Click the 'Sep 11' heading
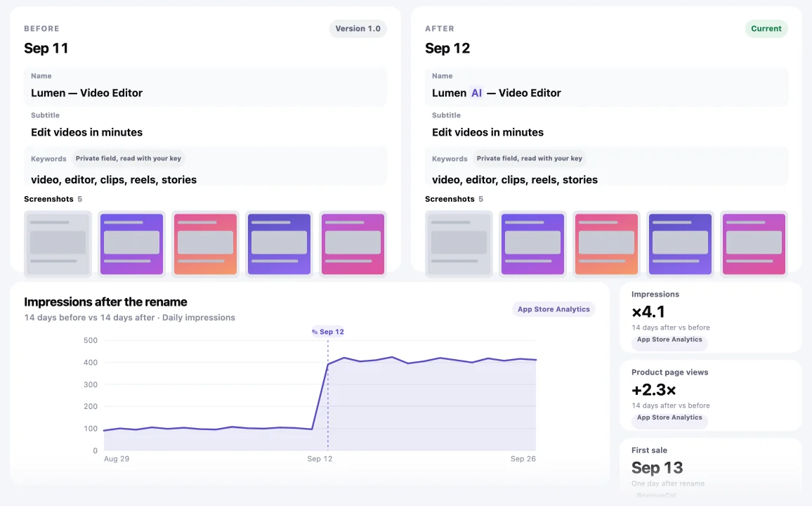The height and width of the screenshot is (506, 812). [46, 48]
